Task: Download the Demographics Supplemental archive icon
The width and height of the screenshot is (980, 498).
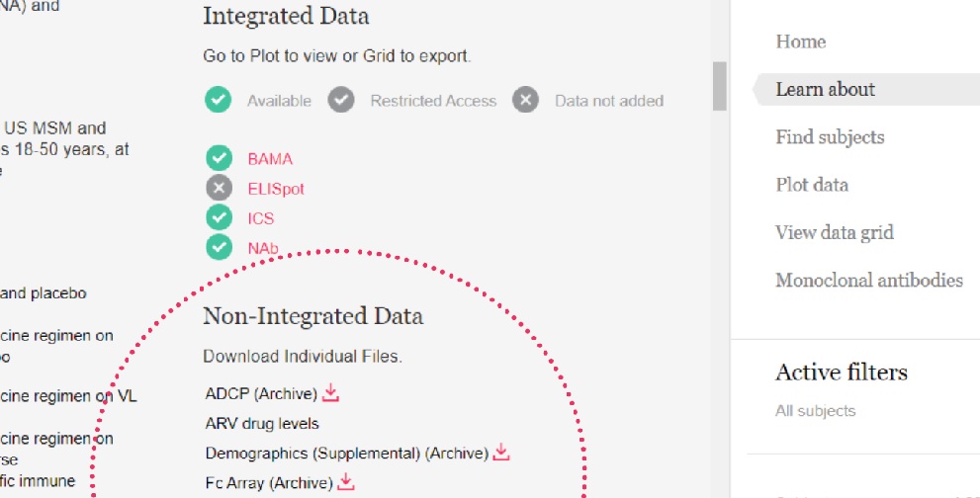Action: point(501,453)
